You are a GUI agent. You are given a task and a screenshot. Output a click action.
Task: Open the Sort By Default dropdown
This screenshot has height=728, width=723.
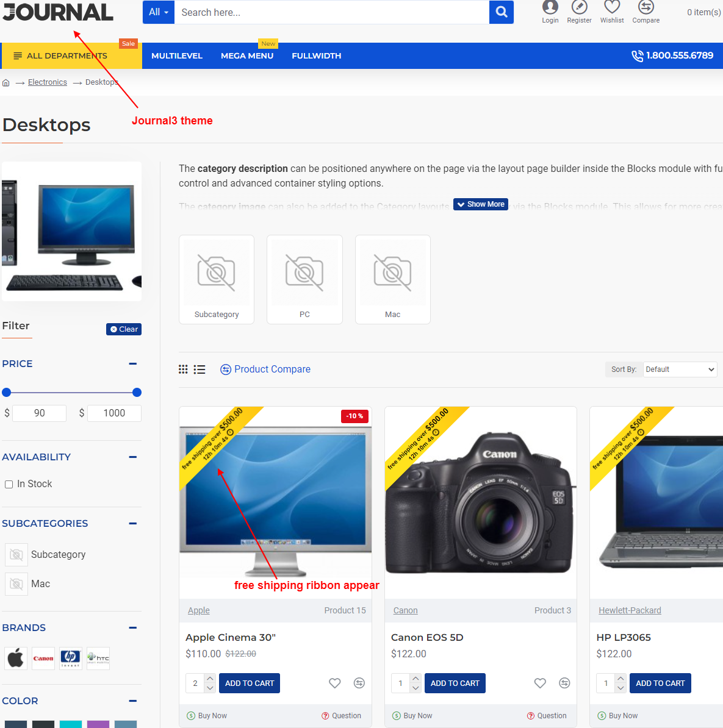tap(680, 369)
